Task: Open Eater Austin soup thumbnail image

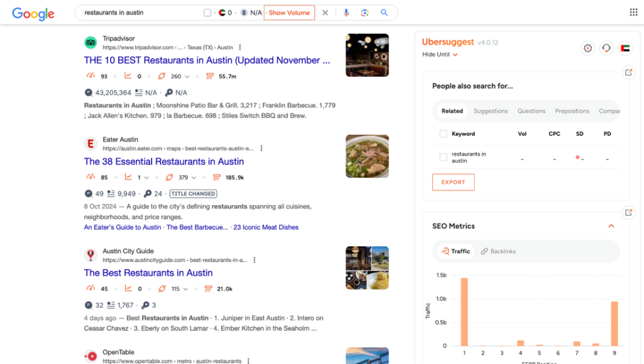Action: tap(367, 156)
